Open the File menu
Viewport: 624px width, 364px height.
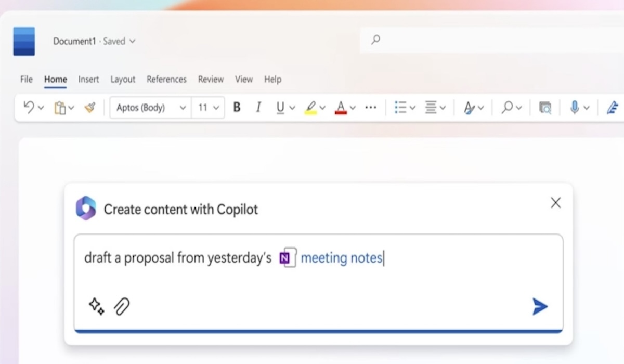point(27,80)
